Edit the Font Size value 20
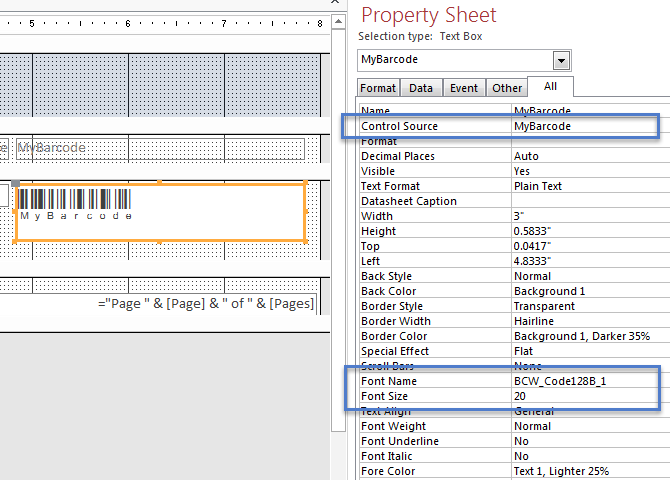 [x=520, y=396]
